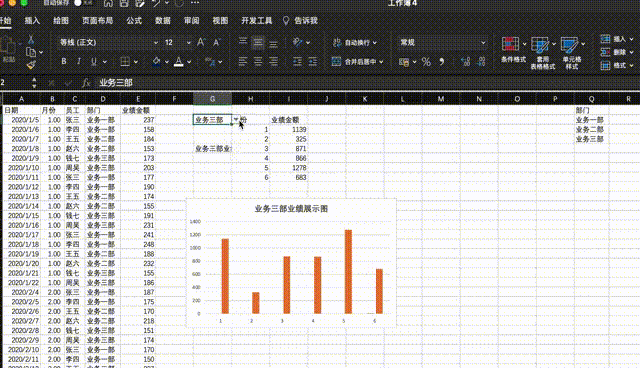This screenshot has height=368, width=640.
Task: Open the 开发工具 ribbon tab
Action: pyautogui.click(x=256, y=20)
